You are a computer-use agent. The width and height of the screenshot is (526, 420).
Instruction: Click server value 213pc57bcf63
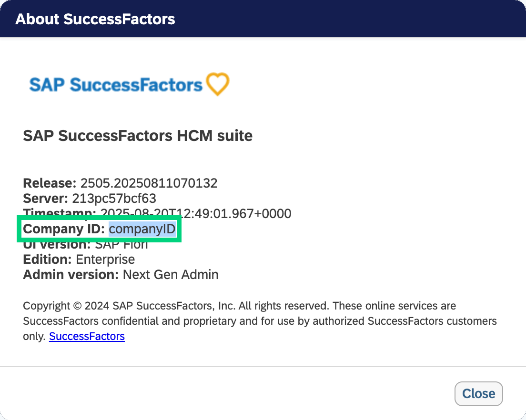tap(114, 198)
